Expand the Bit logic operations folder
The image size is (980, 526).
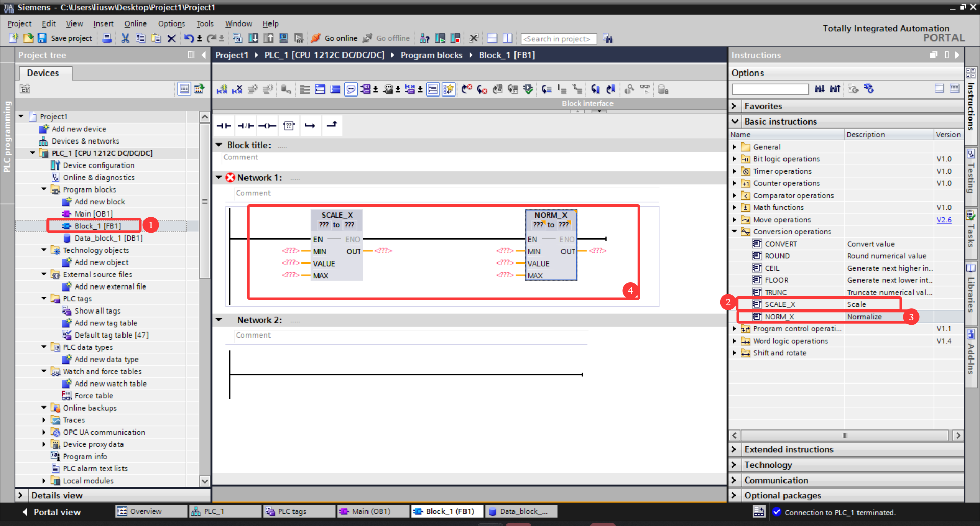(734, 159)
